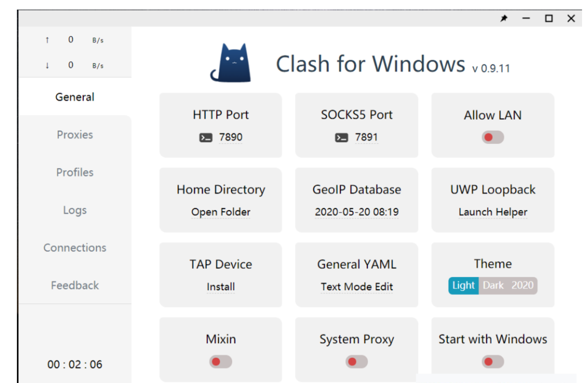The image size is (588, 383).
Task: Click the Clash for Windows title text
Action: point(371,64)
